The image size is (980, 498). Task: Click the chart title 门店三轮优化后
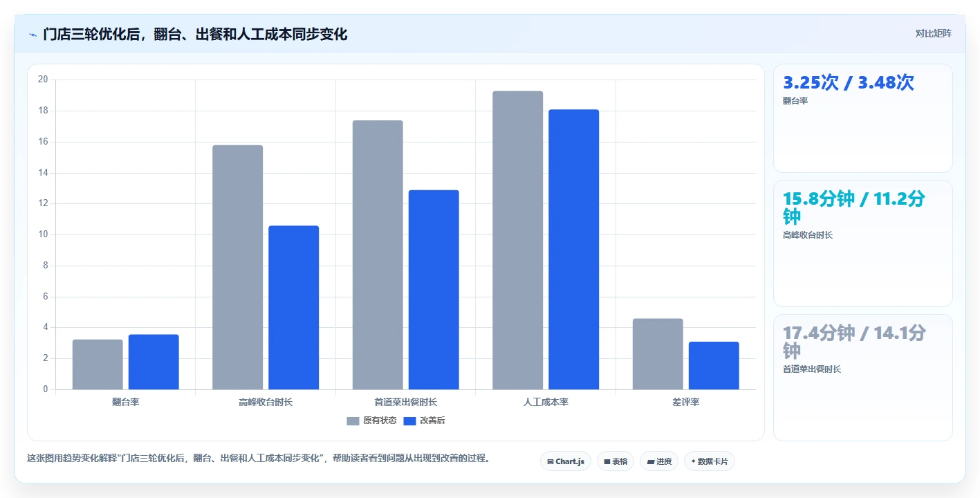195,34
